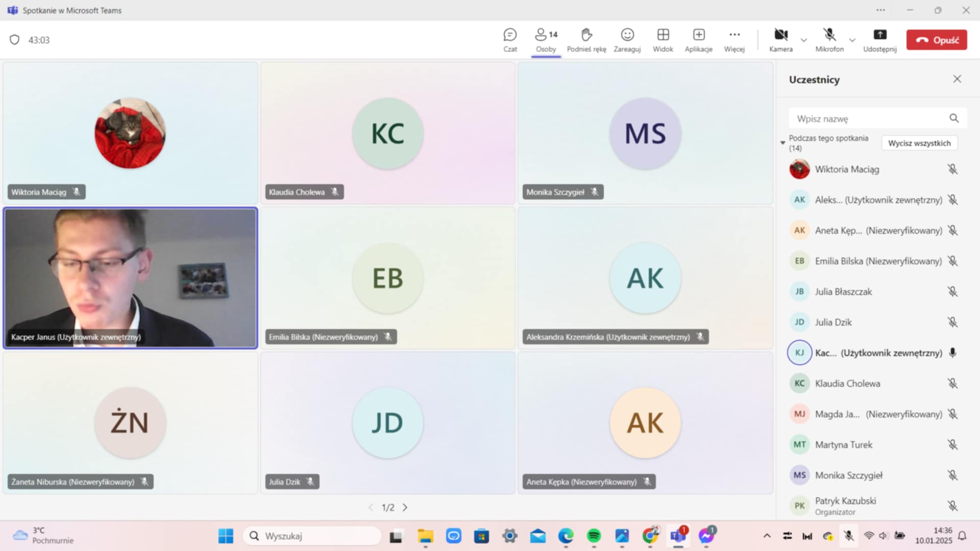Viewport: 980px width, 551px height.
Task: Open clock showing 14:36 in taskbar
Action: (x=934, y=536)
